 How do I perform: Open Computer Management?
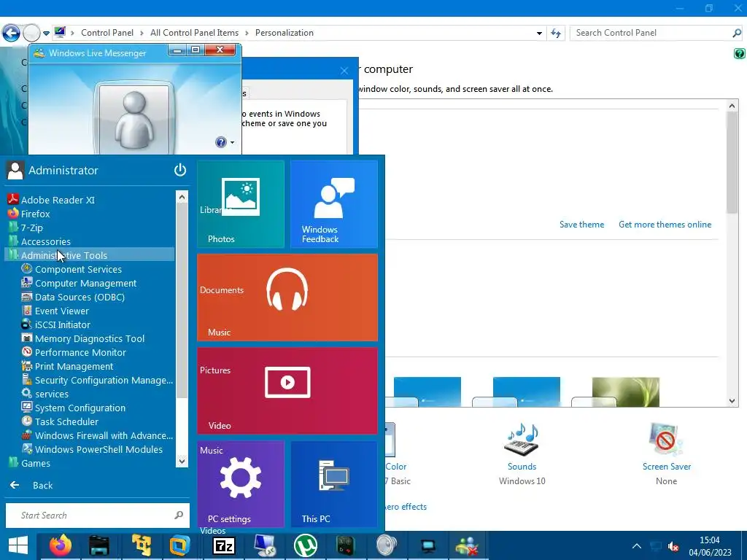[x=85, y=283]
